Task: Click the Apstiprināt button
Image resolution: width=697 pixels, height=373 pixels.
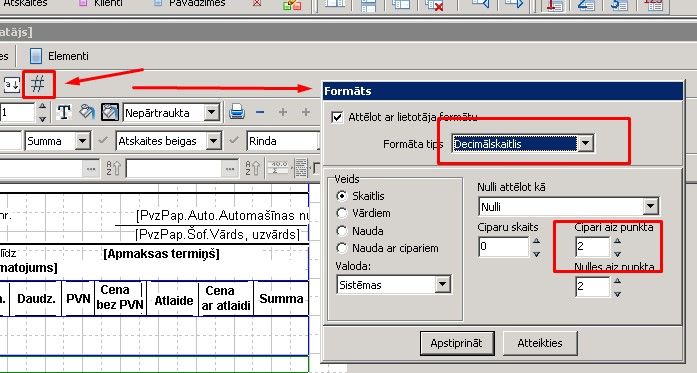Action: 457,343
